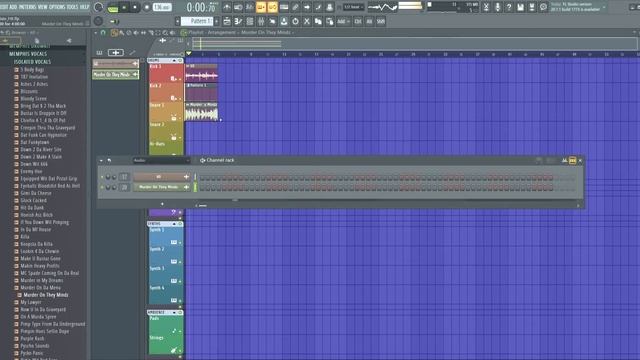Viewport: 640px width, 360px height.
Task: Select the playlist draw pencil tool
Action: 114,33
